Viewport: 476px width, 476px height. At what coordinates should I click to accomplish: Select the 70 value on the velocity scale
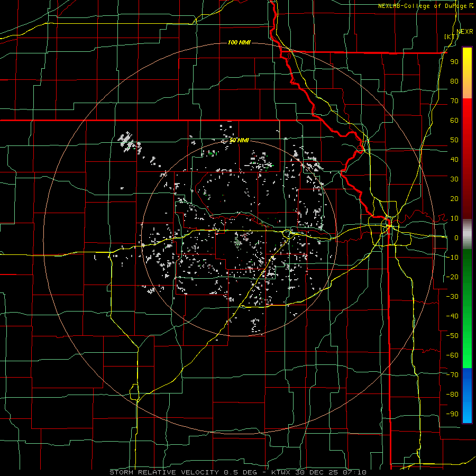454,101
